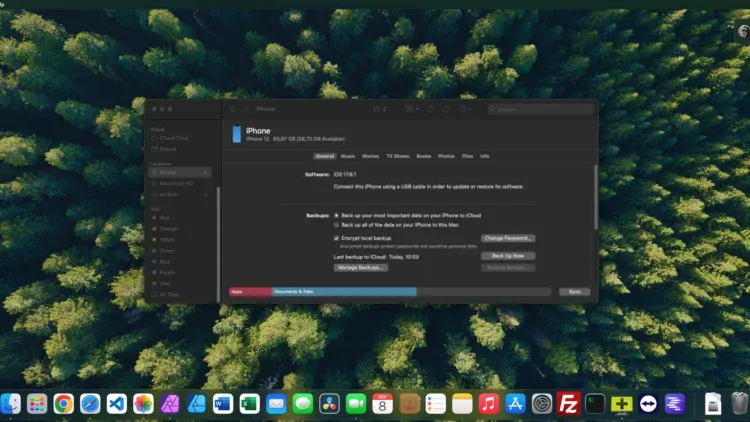Screen dimensions: 750x422
Task: Open Launchpad from the dock
Action: [x=37, y=404]
